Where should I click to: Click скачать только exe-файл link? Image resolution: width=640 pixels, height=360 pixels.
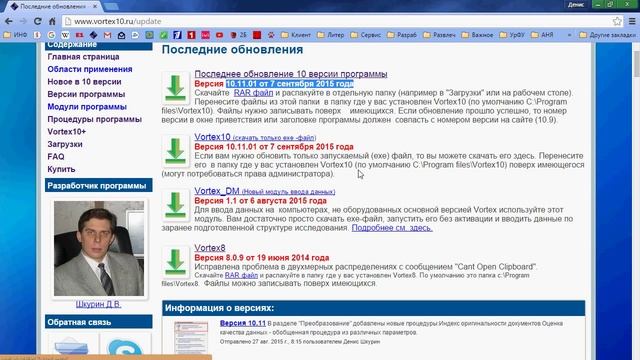[274, 138]
